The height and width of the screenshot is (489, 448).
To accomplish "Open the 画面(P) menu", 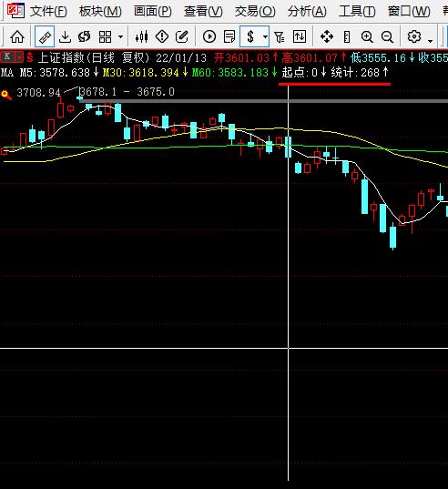I will point(153,12).
